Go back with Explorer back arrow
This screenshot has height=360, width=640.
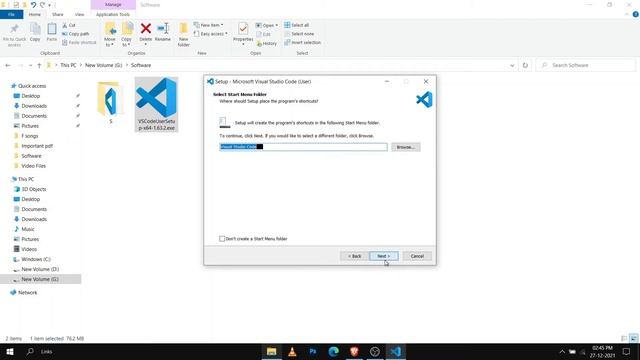coord(8,65)
